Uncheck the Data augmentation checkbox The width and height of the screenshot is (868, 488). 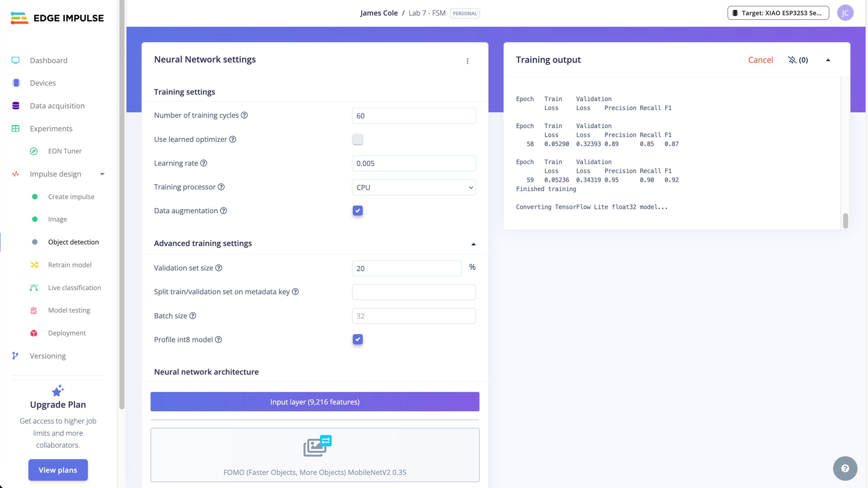tap(358, 211)
